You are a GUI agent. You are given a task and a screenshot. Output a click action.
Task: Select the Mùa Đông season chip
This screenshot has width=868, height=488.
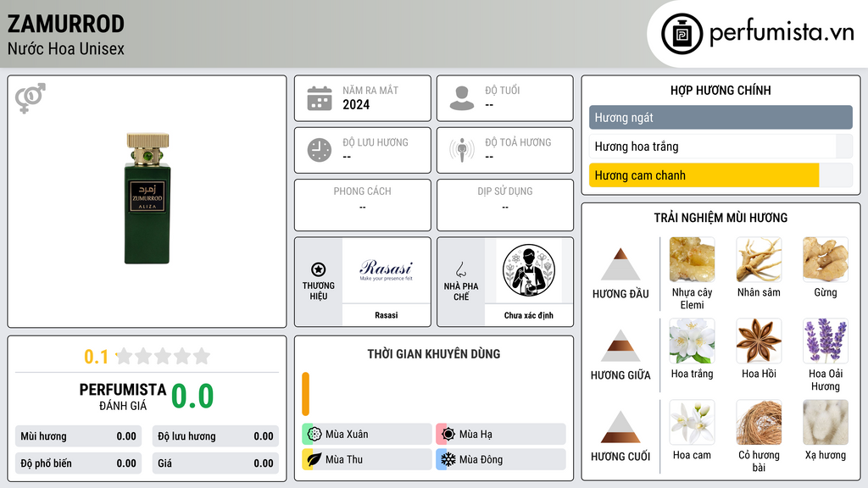tap(501, 459)
